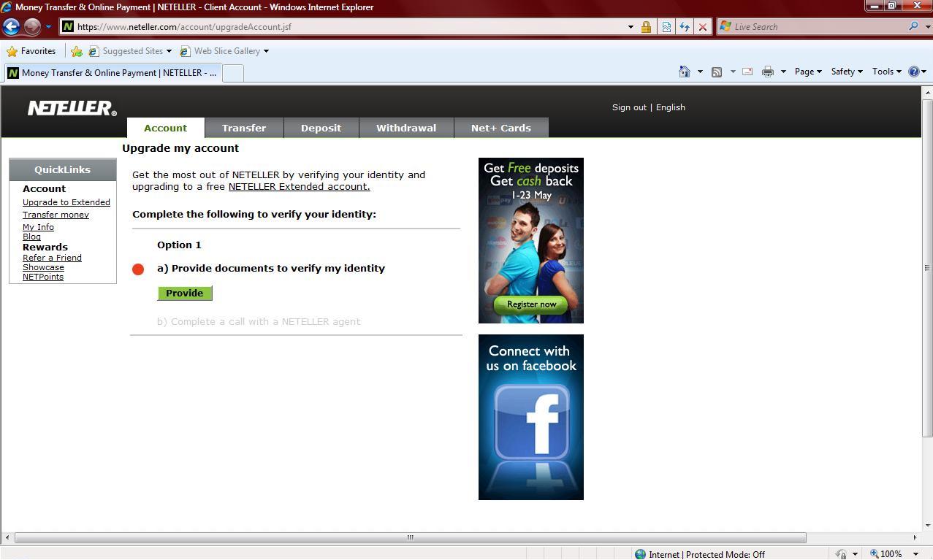Open the Tools menu
Viewport: 933px width, 560px height.
[x=887, y=72]
